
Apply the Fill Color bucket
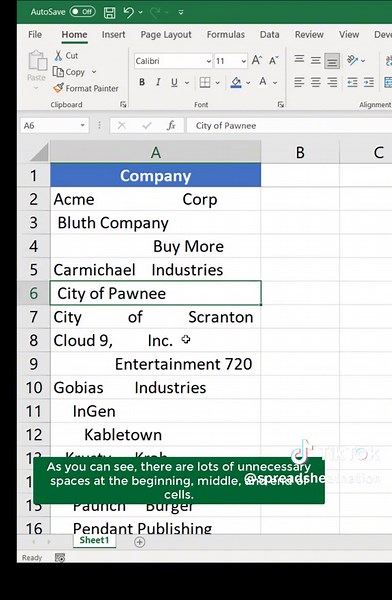coord(236,82)
